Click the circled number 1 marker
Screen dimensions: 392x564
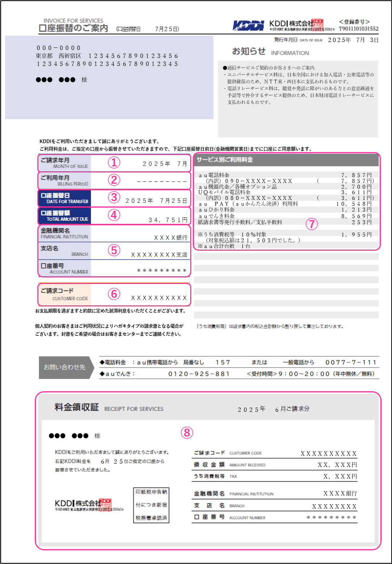click(114, 162)
